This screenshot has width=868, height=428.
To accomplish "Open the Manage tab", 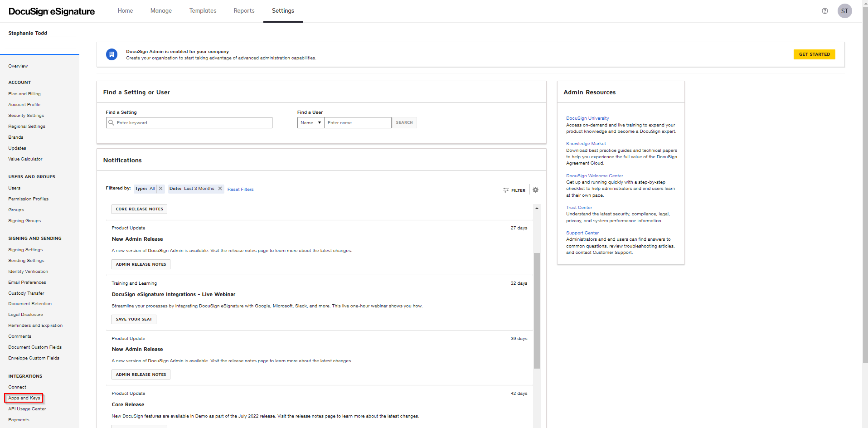I will point(161,11).
